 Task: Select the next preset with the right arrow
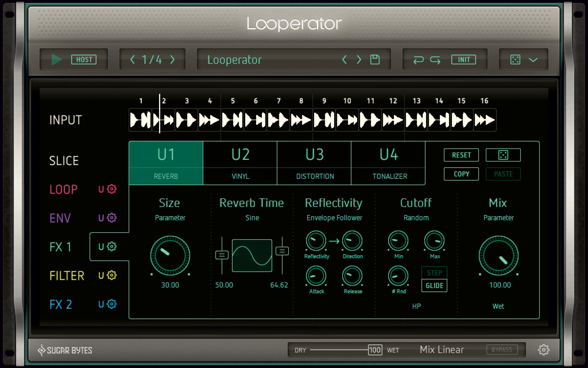[358, 59]
